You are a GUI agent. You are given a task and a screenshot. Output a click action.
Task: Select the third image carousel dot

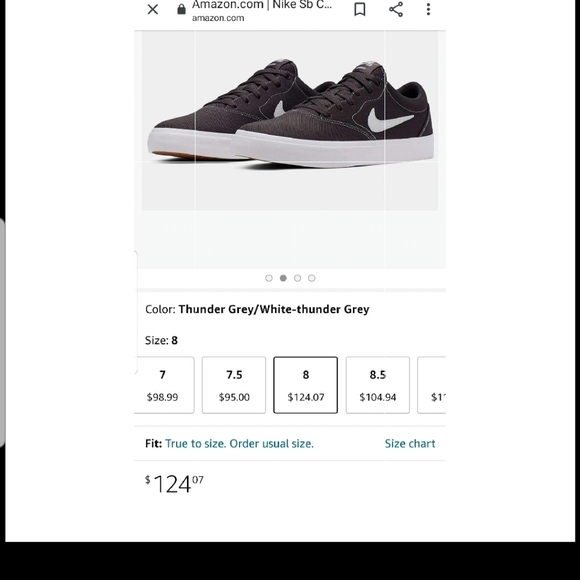click(x=297, y=278)
